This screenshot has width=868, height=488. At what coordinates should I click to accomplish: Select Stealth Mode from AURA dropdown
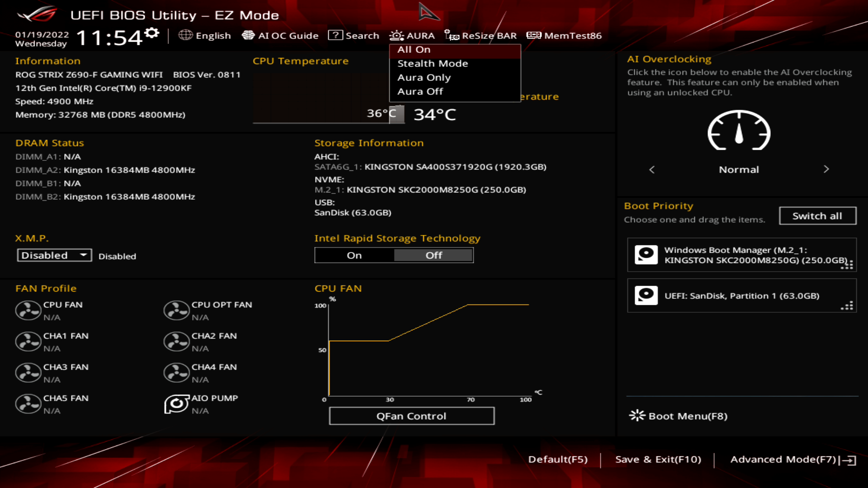coord(432,63)
